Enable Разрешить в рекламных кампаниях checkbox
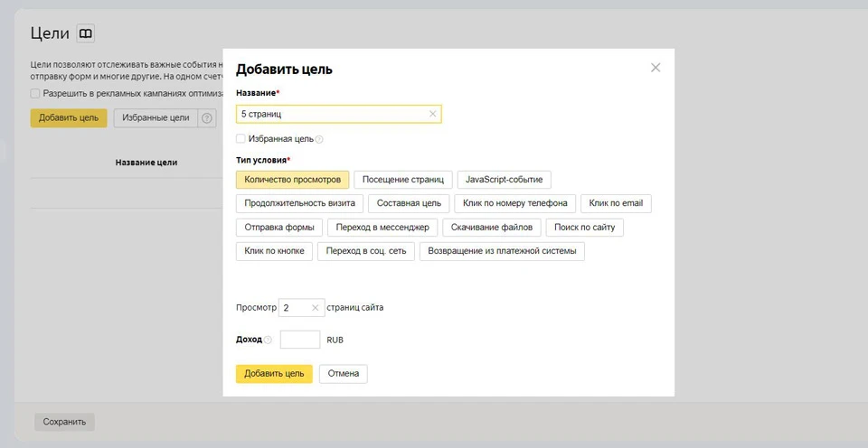 (35, 93)
